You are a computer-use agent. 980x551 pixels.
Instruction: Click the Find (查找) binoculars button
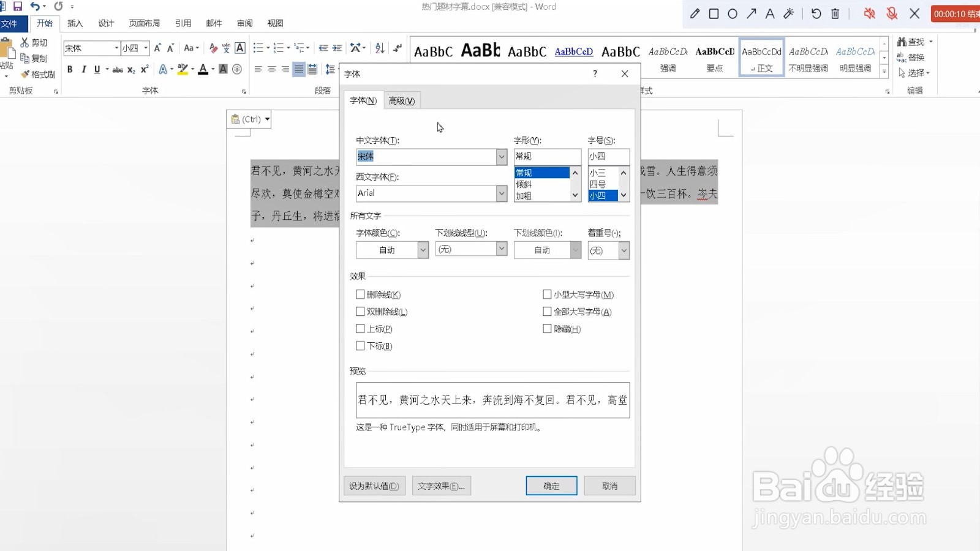coord(911,42)
